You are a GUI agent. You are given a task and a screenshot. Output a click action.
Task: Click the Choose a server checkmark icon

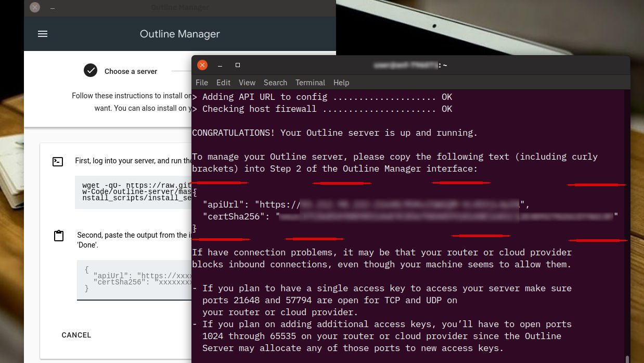(x=91, y=71)
